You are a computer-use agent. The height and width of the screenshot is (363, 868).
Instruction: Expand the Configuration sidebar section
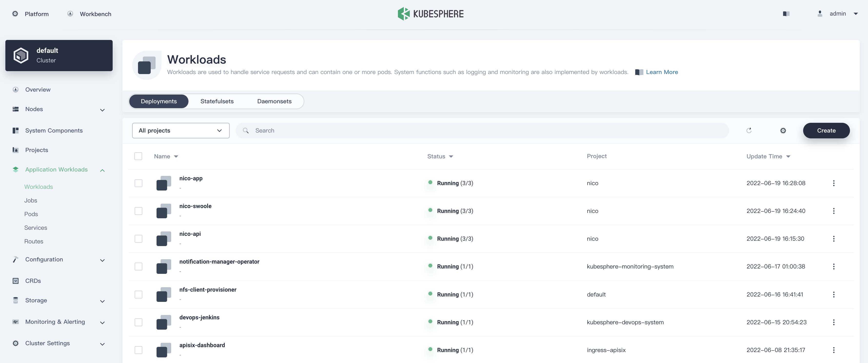click(x=102, y=260)
